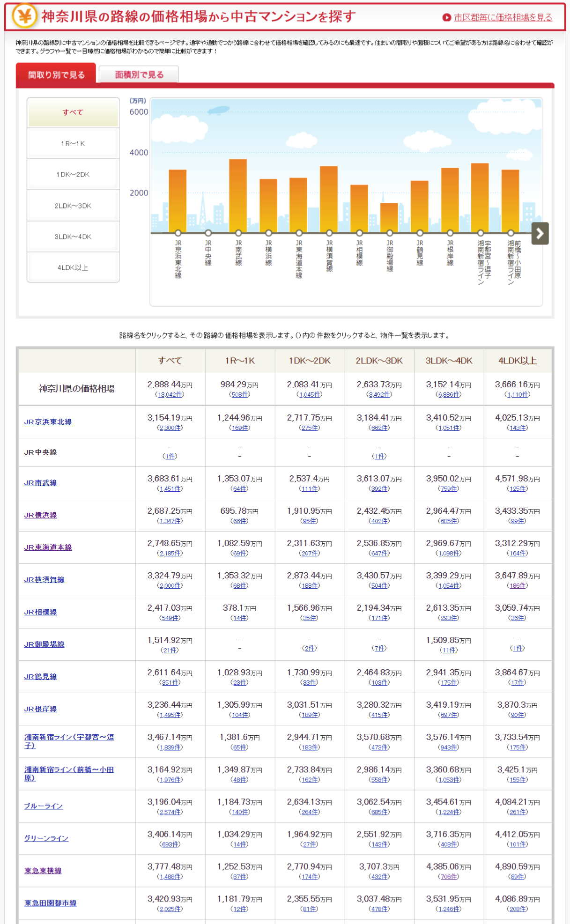The image size is (570, 924).
Task: Open グリーンライン link in table
Action: tap(46, 838)
